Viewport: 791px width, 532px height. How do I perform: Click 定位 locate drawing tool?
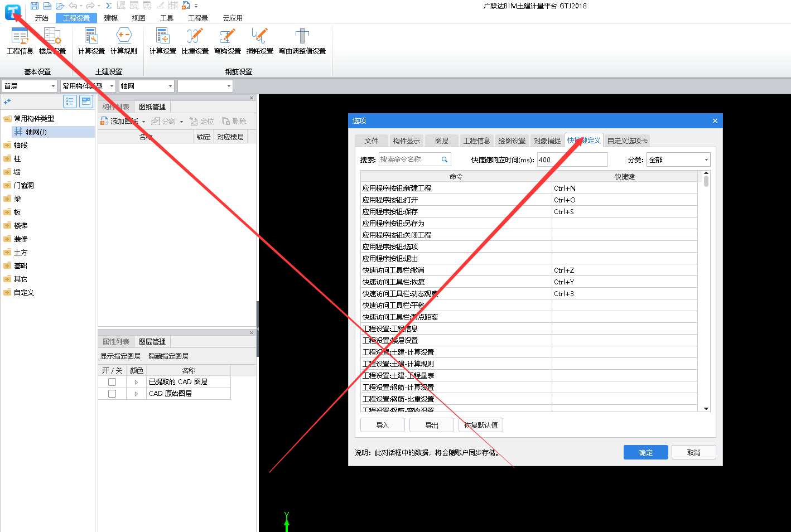coord(201,121)
